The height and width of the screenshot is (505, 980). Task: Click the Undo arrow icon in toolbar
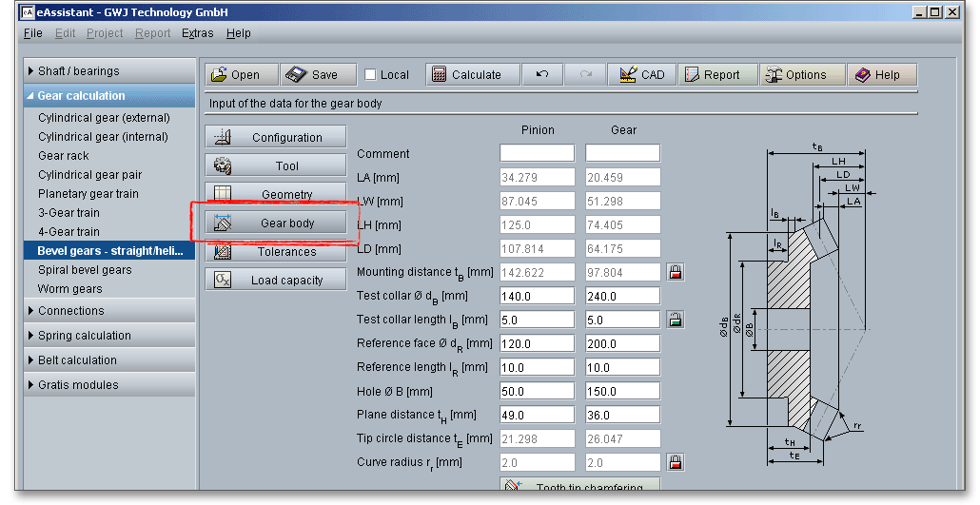click(x=542, y=75)
